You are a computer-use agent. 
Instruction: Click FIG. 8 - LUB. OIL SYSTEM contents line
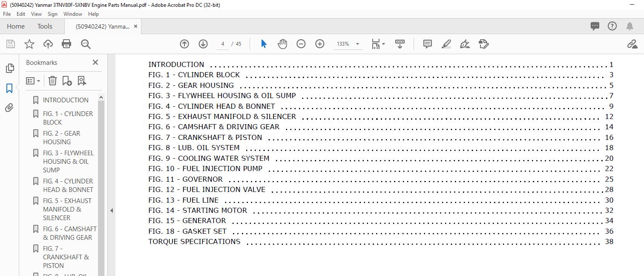(x=381, y=148)
